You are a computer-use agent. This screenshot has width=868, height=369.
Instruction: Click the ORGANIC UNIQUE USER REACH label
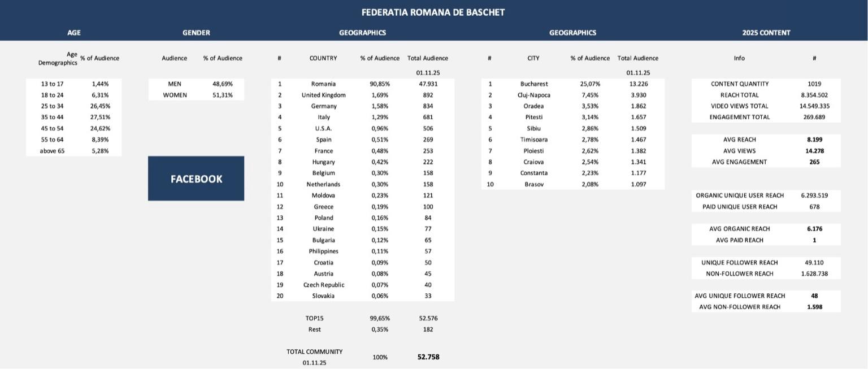740,196
